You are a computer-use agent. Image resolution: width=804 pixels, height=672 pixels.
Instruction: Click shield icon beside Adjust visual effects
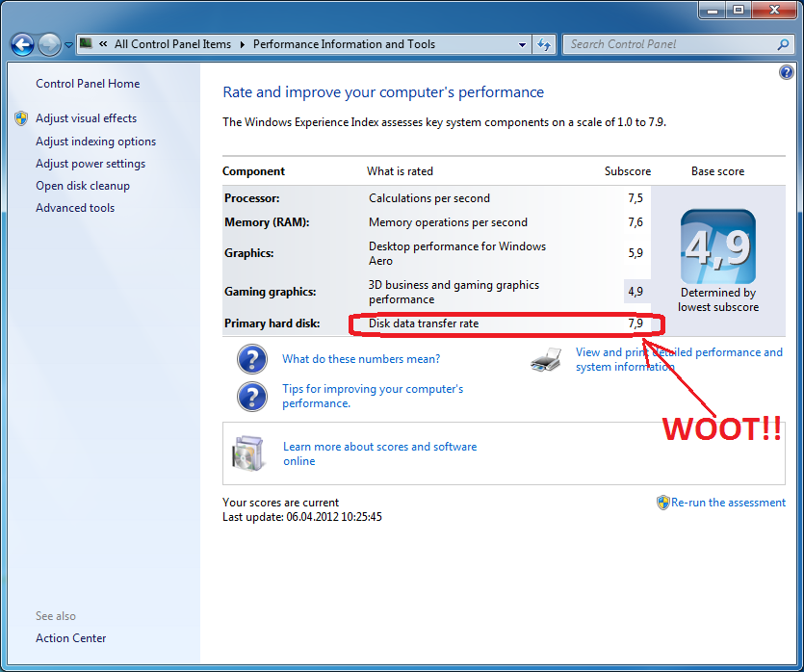tap(21, 118)
